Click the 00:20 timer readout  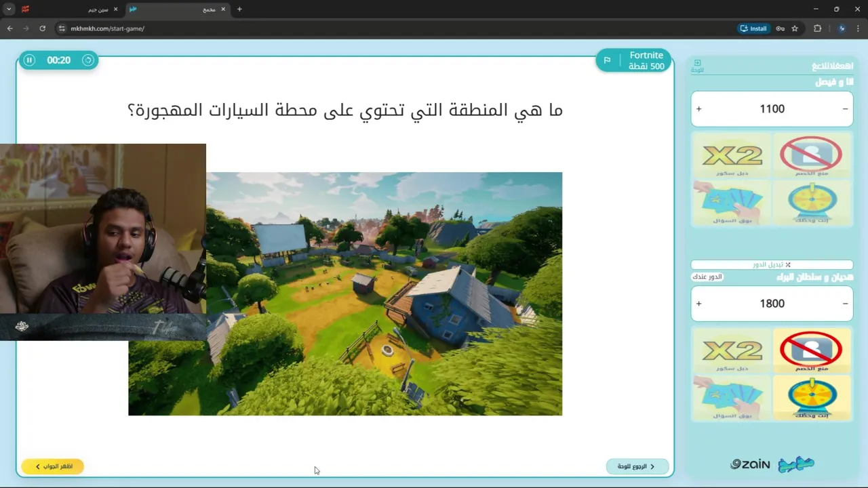(58, 60)
